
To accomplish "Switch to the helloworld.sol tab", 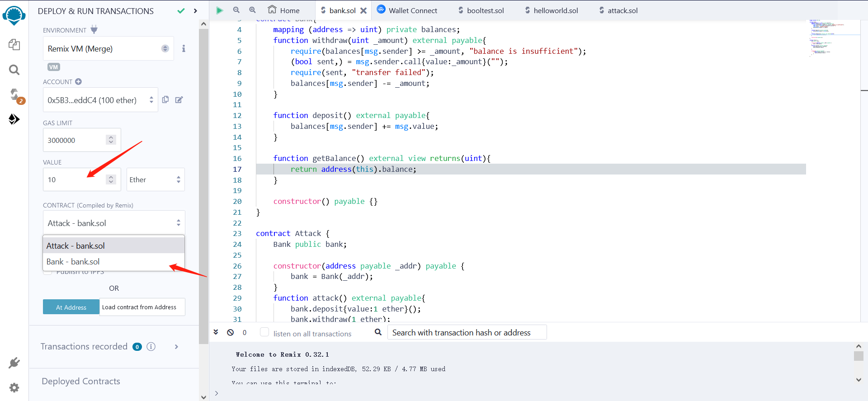I will click(552, 10).
